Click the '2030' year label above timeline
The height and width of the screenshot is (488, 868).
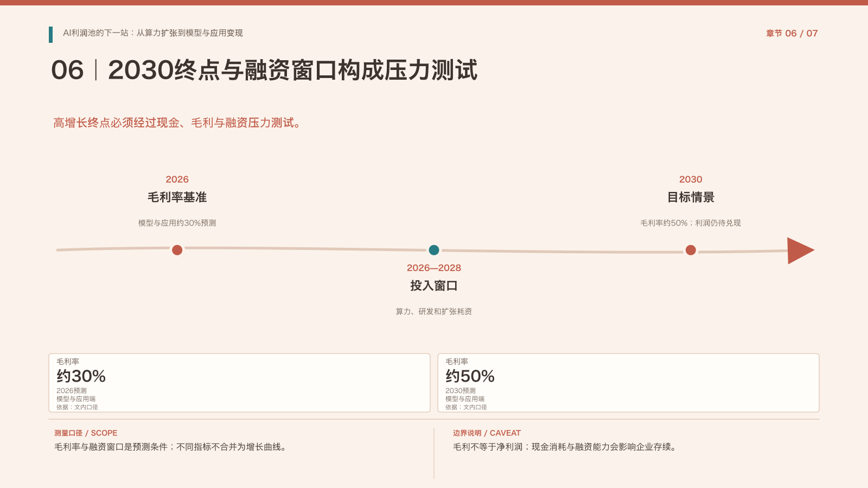pyautogui.click(x=691, y=179)
